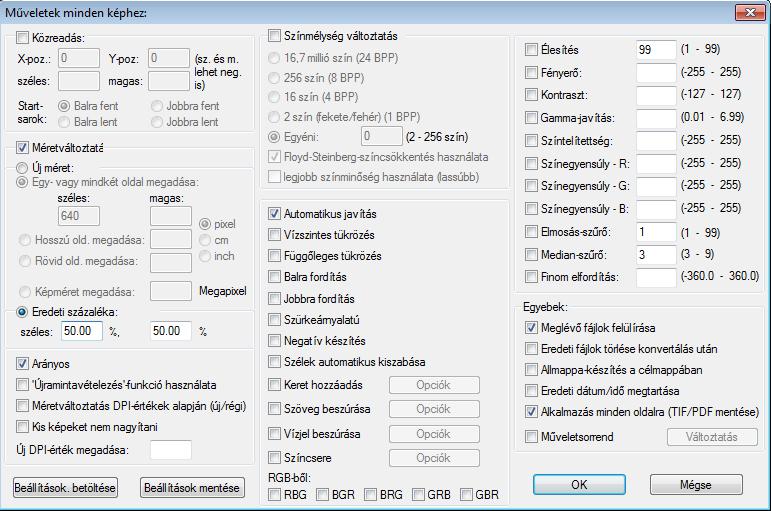Click the Élesítés value field

tap(656, 50)
